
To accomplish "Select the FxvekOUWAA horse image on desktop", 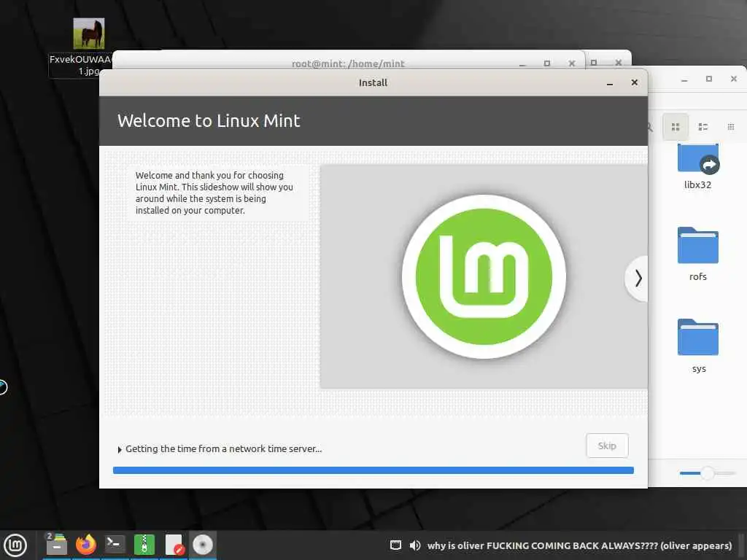I will [88, 34].
